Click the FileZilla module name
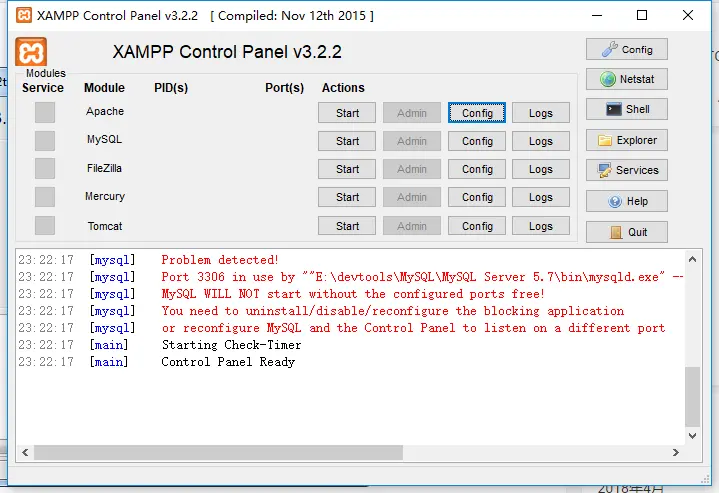The height and width of the screenshot is (493, 719). pyautogui.click(x=104, y=168)
